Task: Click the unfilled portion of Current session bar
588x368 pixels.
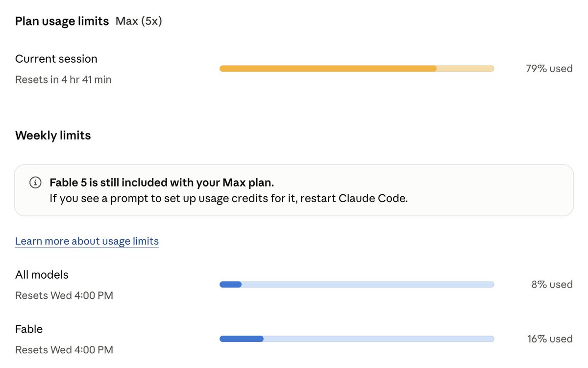Action: pyautogui.click(x=465, y=69)
